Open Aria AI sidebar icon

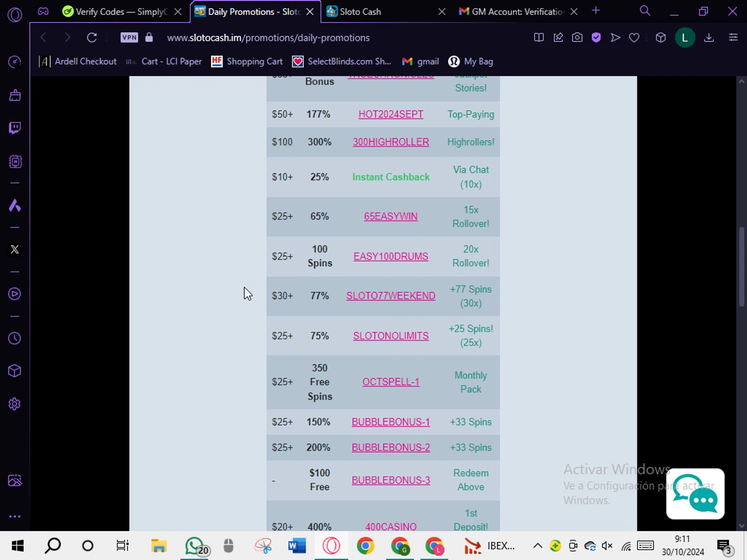[x=15, y=206]
